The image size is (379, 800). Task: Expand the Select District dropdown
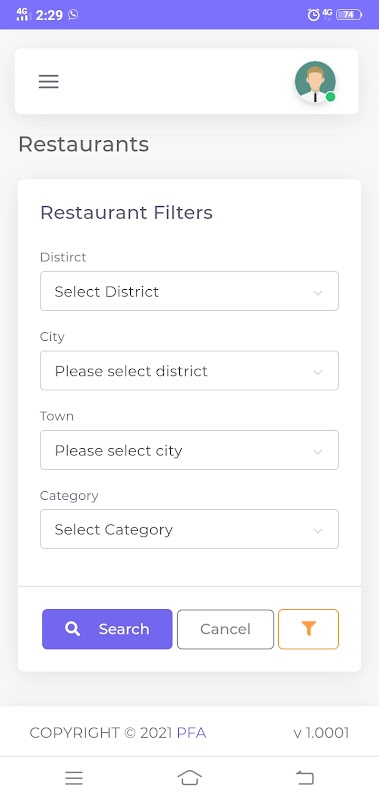click(189, 291)
